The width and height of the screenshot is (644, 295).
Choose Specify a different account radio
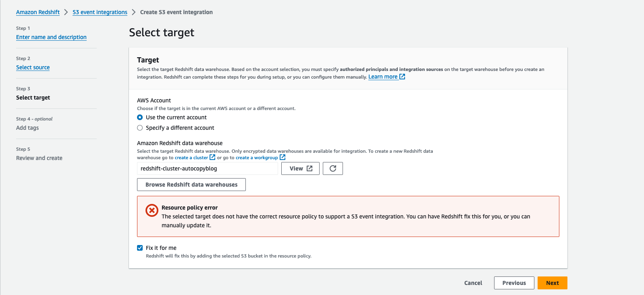click(140, 128)
